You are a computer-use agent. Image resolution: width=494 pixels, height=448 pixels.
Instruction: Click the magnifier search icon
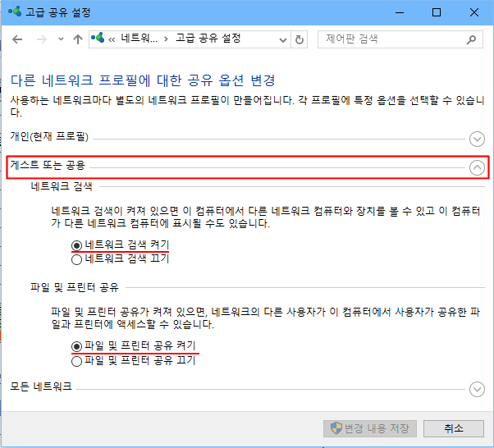click(x=471, y=39)
